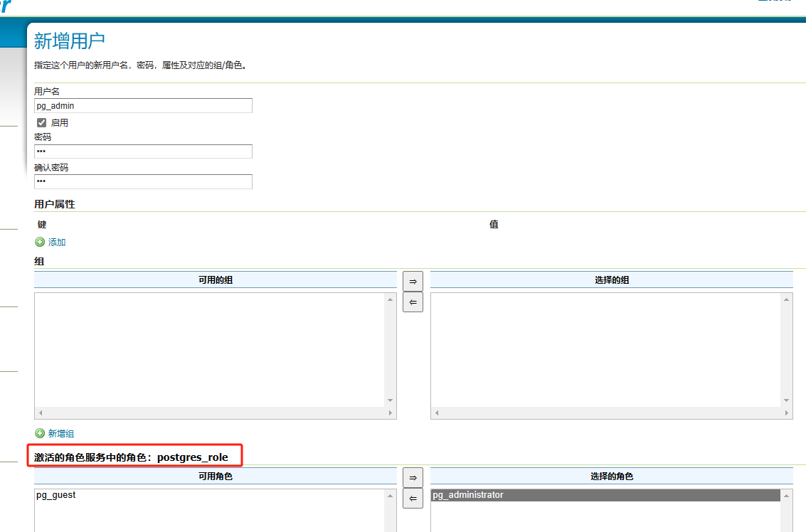
Task: Select pg_guest in the 可用角色 list
Action: [56, 495]
